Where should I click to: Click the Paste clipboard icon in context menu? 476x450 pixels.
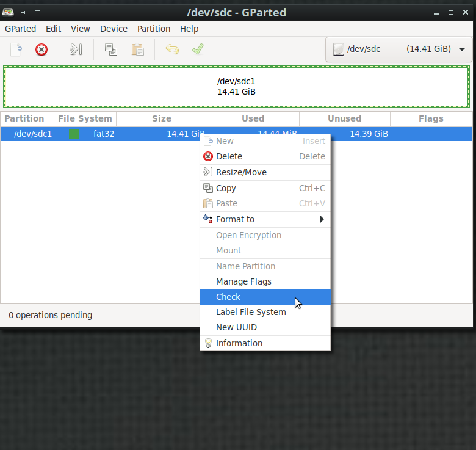[208, 203]
